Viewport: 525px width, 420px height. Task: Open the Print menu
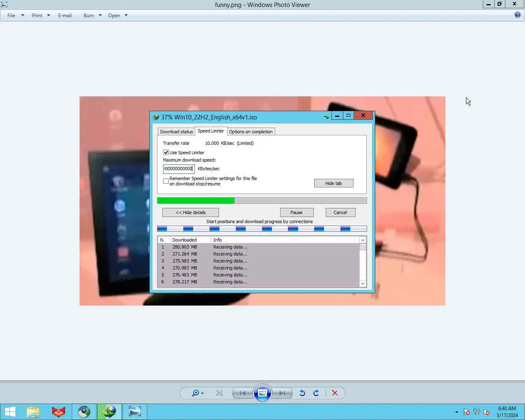pos(37,16)
